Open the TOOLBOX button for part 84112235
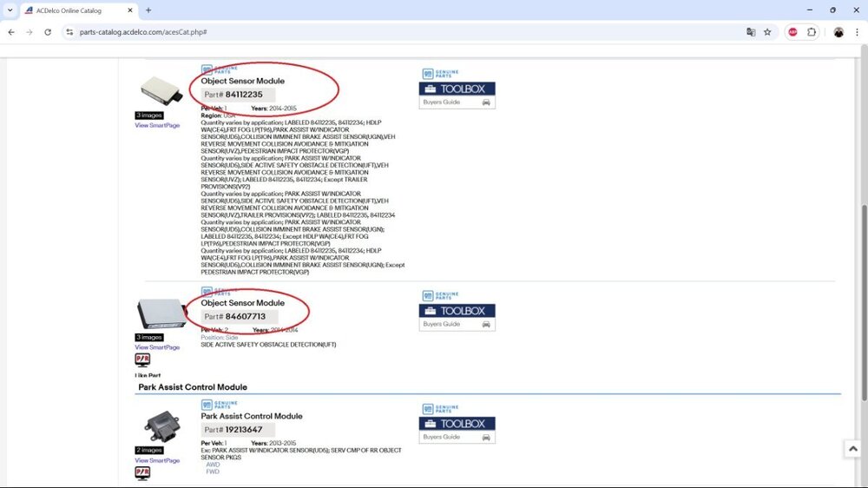 [457, 89]
